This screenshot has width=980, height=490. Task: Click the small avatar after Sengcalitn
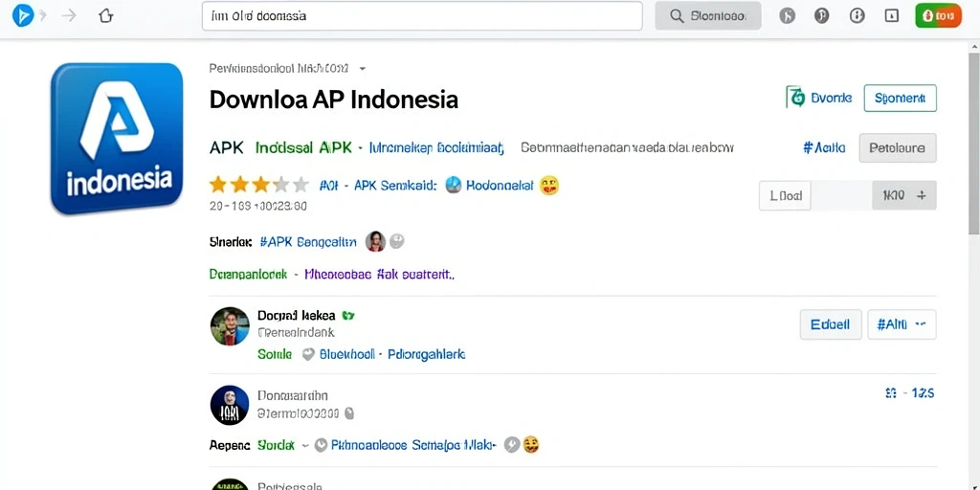375,241
